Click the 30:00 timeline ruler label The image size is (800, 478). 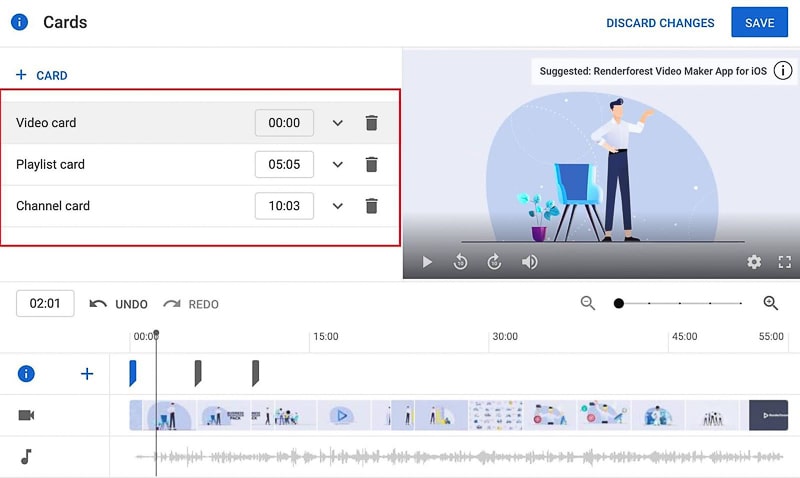tap(505, 337)
